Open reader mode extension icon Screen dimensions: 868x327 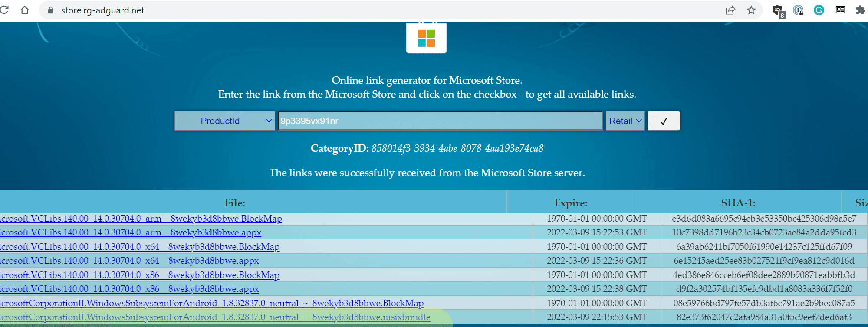pos(840,10)
